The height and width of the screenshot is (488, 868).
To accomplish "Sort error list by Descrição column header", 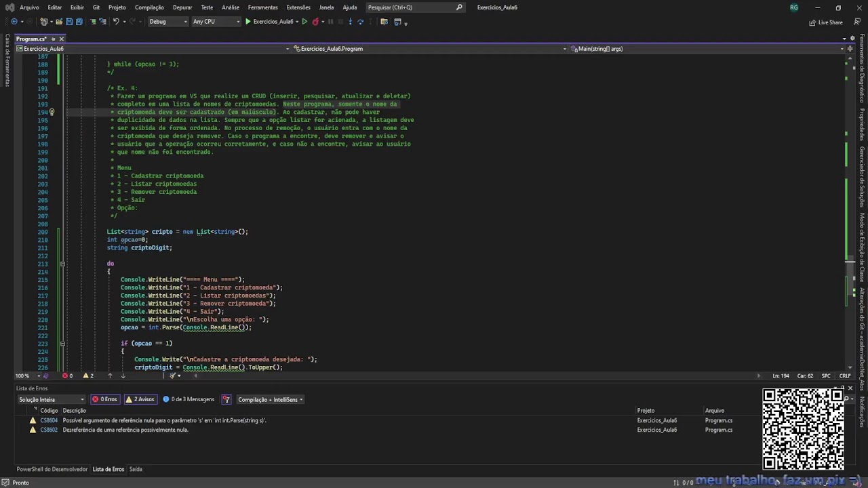I will (75, 410).
